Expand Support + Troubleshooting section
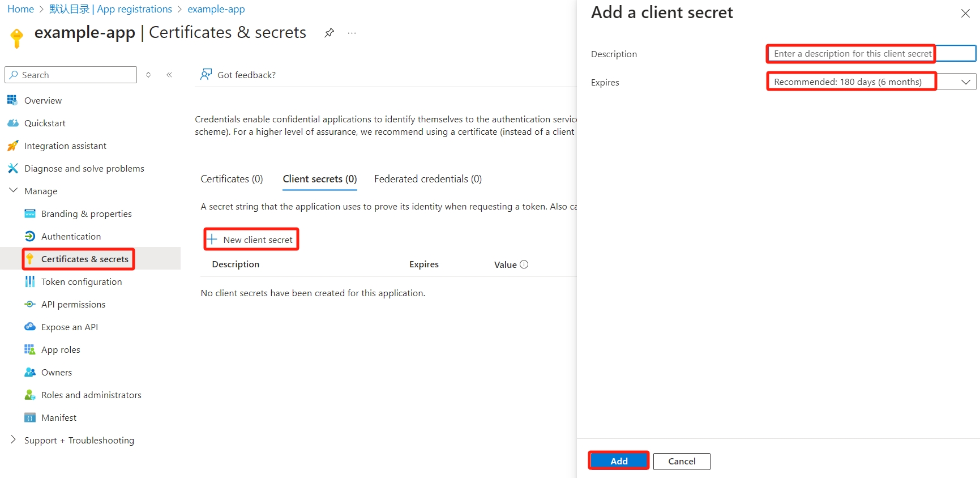Image resolution: width=980 pixels, height=478 pixels. point(14,440)
